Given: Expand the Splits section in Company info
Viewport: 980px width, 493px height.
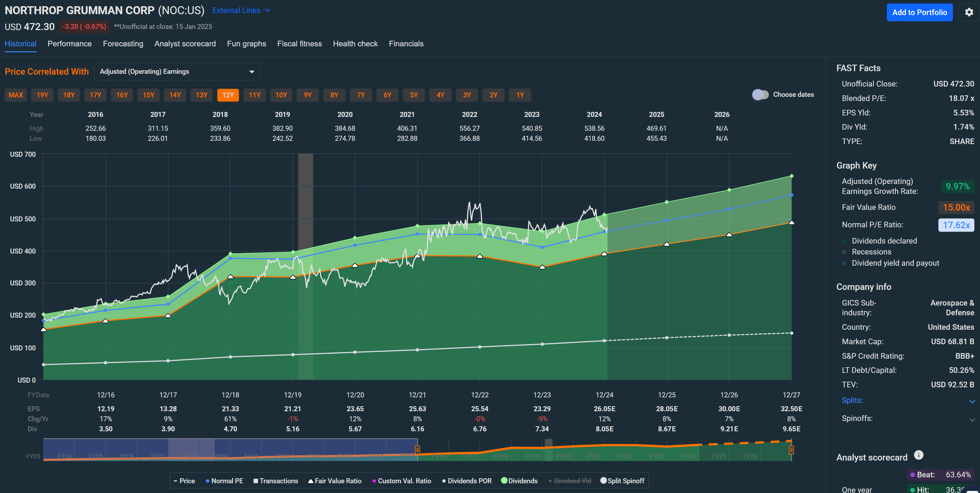Looking at the screenshot, I should (972, 401).
